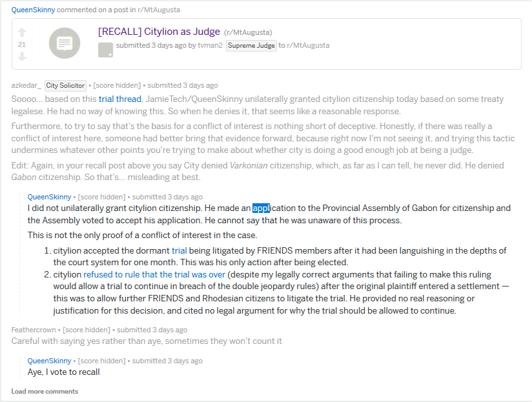Open the [RECALL] Citylion as Judge title

tap(159, 32)
